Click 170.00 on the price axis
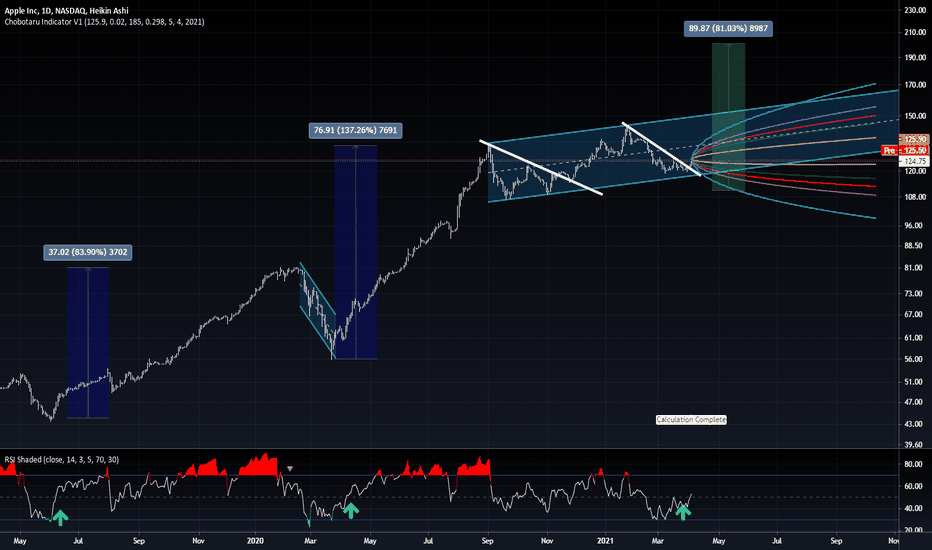 point(915,85)
